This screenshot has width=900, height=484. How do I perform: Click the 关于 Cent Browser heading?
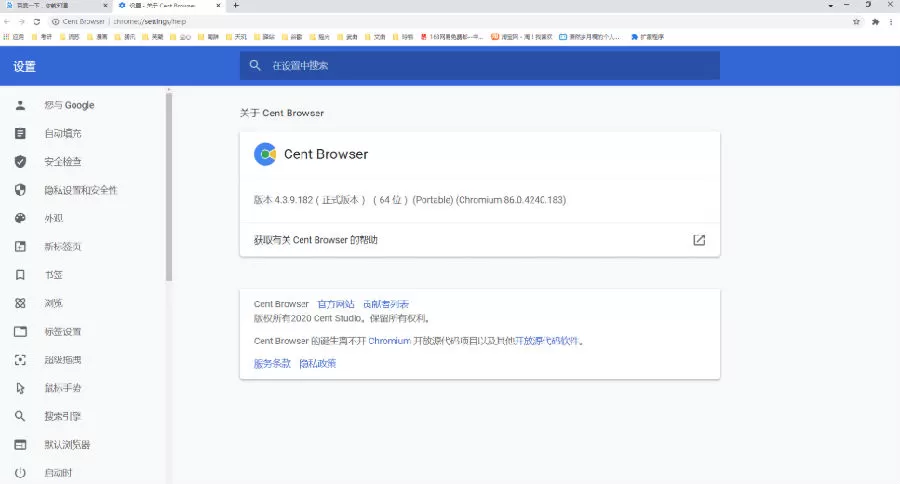(282, 113)
